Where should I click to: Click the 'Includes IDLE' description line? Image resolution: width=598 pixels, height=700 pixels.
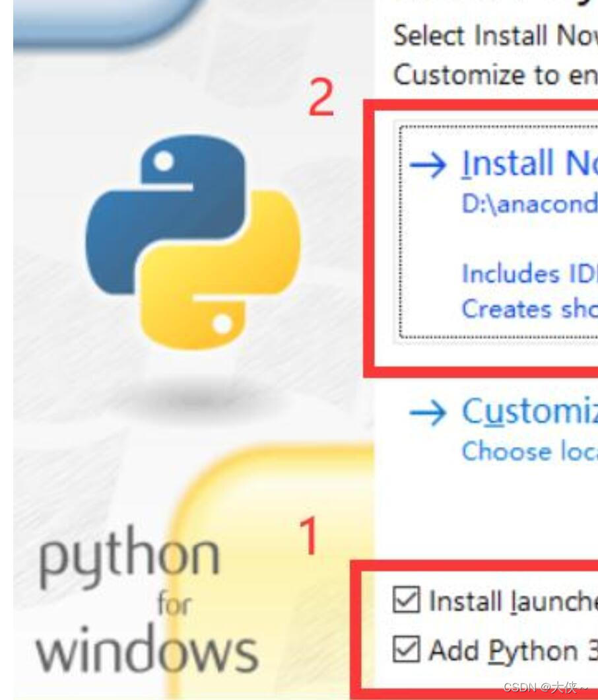530,273
